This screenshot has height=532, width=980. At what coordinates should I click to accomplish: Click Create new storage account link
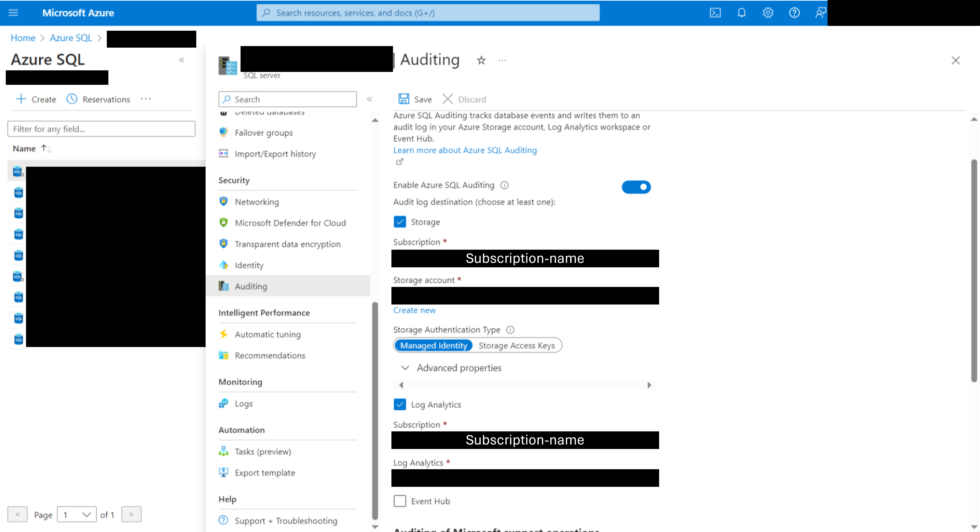(414, 311)
